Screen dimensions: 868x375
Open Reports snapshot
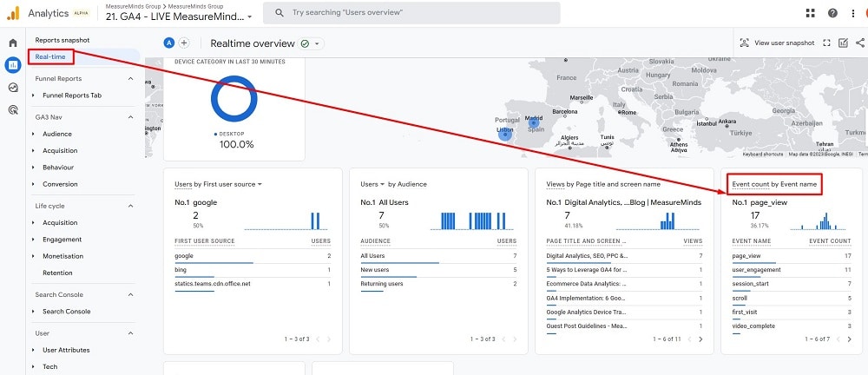[62, 40]
